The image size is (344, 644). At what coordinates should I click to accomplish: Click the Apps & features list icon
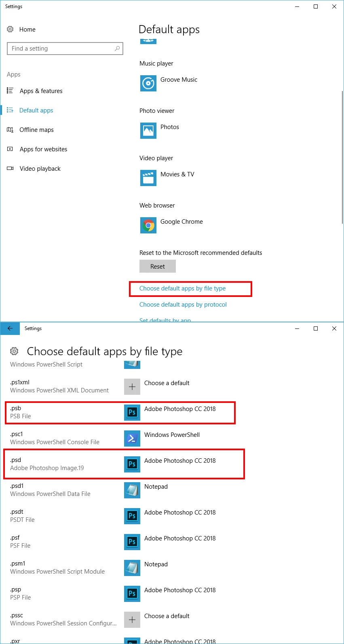tap(10, 91)
